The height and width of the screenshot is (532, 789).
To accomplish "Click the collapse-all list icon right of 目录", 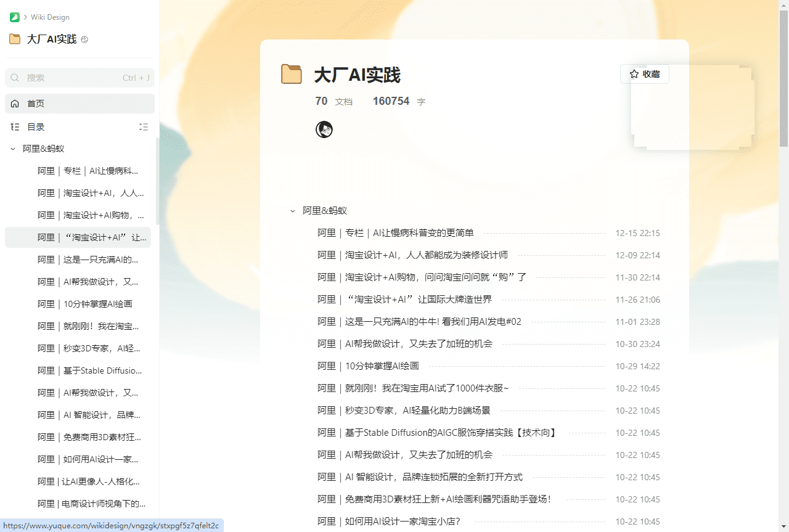I will (144, 127).
